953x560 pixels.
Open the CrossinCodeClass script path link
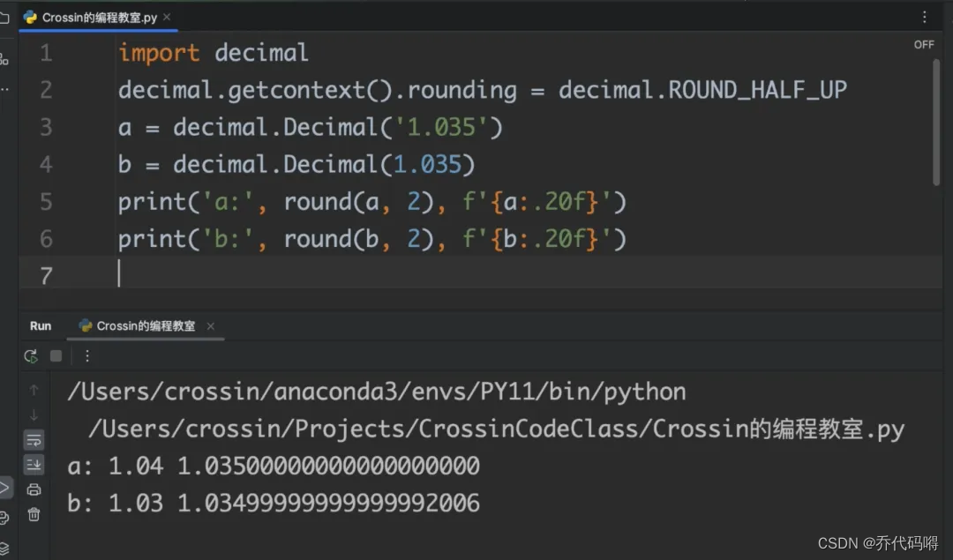click(x=497, y=429)
